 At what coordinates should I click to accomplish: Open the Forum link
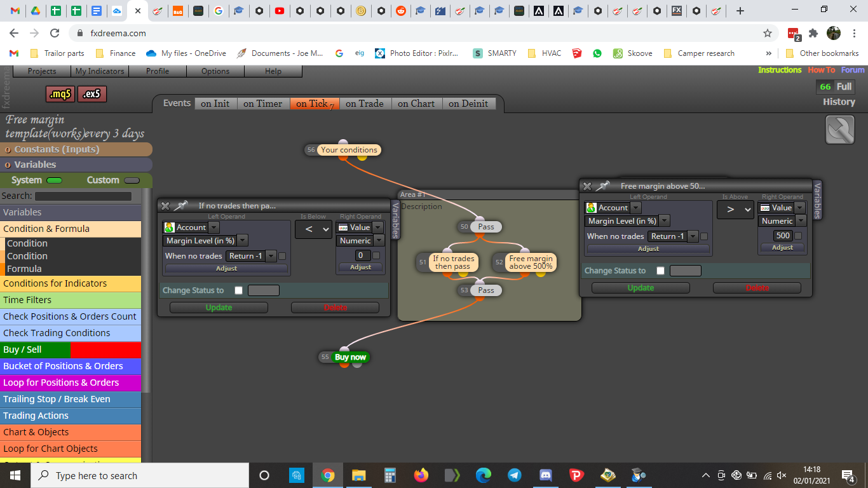click(853, 70)
